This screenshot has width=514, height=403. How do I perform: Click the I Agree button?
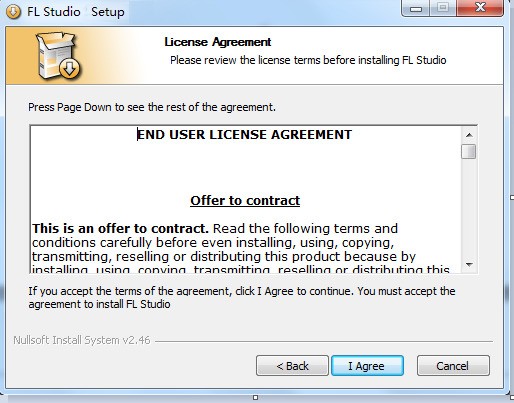[367, 366]
